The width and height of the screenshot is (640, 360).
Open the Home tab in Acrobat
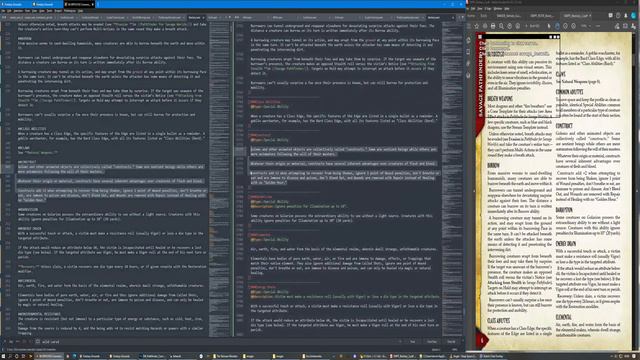[x=471, y=16]
